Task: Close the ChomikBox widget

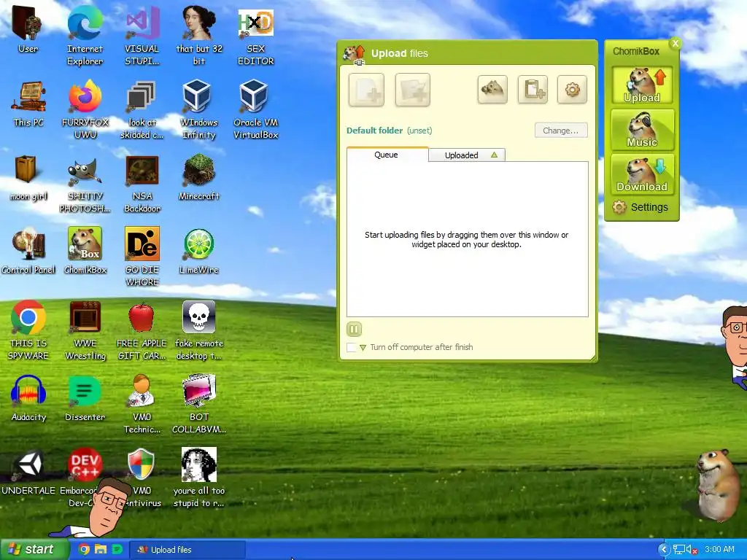Action: 675,43
